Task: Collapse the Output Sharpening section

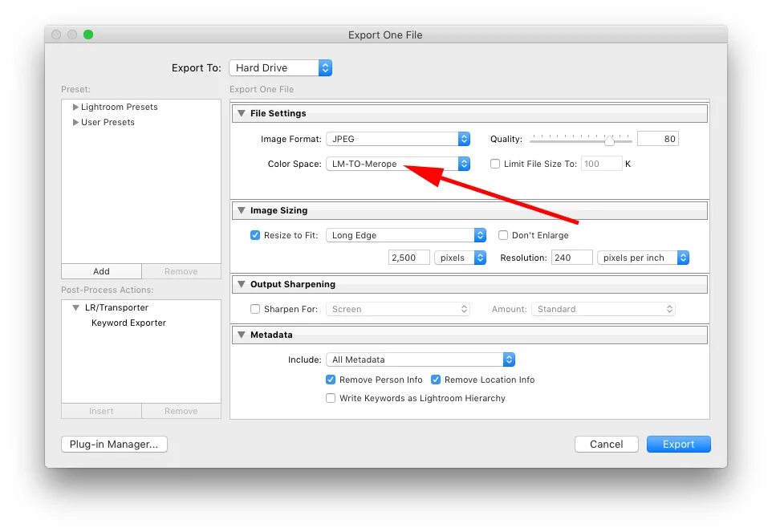Action: [x=242, y=284]
